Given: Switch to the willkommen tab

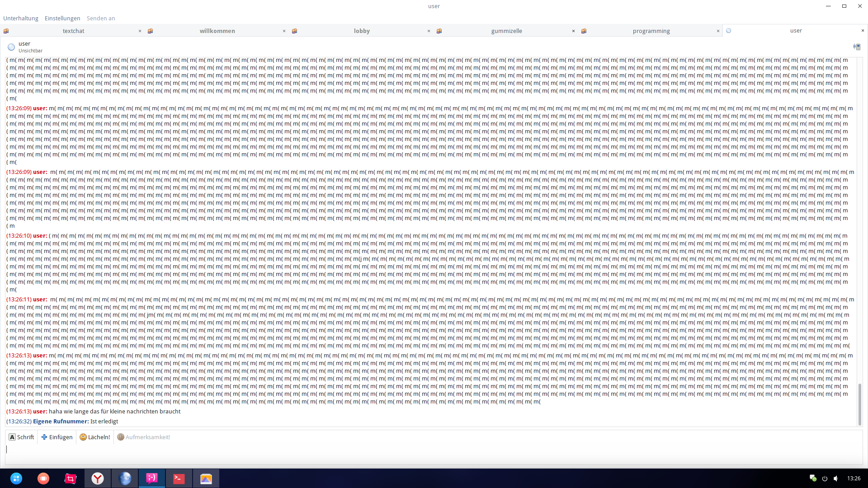Looking at the screenshot, I should (217, 31).
